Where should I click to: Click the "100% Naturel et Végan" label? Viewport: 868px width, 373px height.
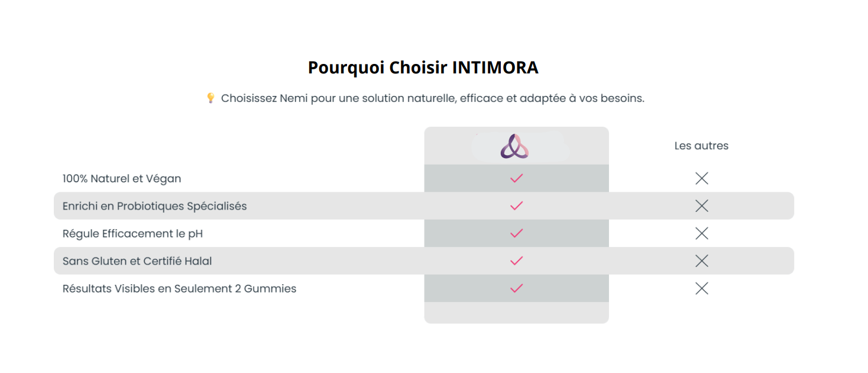[x=122, y=178]
